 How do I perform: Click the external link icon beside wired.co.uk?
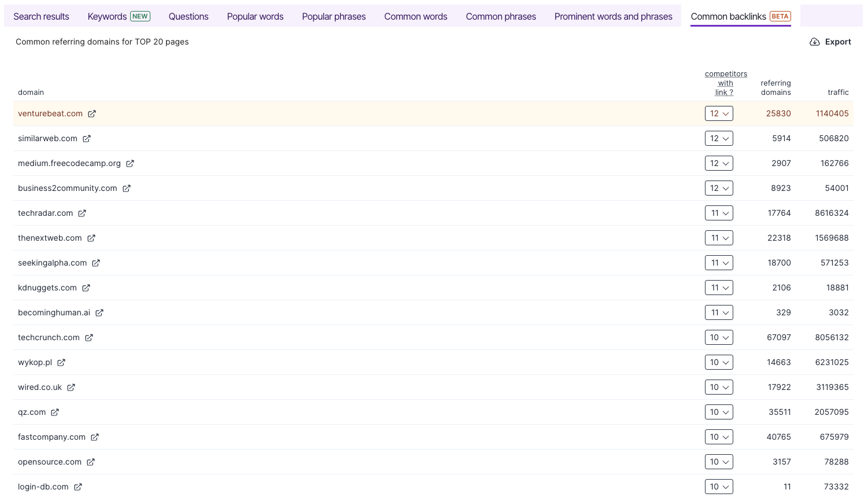pyautogui.click(x=71, y=387)
